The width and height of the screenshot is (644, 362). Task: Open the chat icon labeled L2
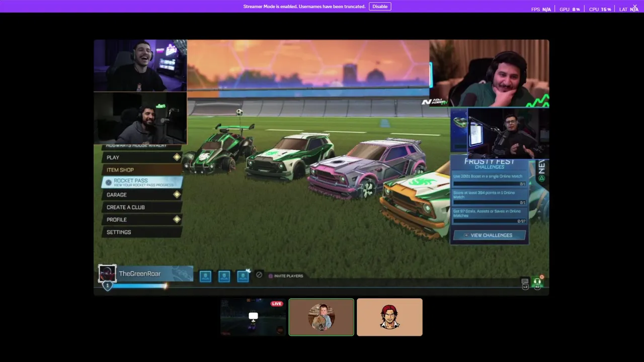point(525,284)
